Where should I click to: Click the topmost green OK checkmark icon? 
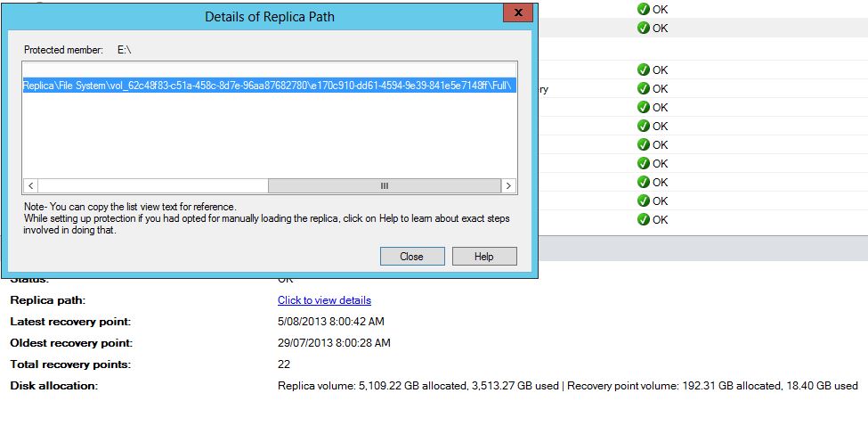tap(643, 9)
